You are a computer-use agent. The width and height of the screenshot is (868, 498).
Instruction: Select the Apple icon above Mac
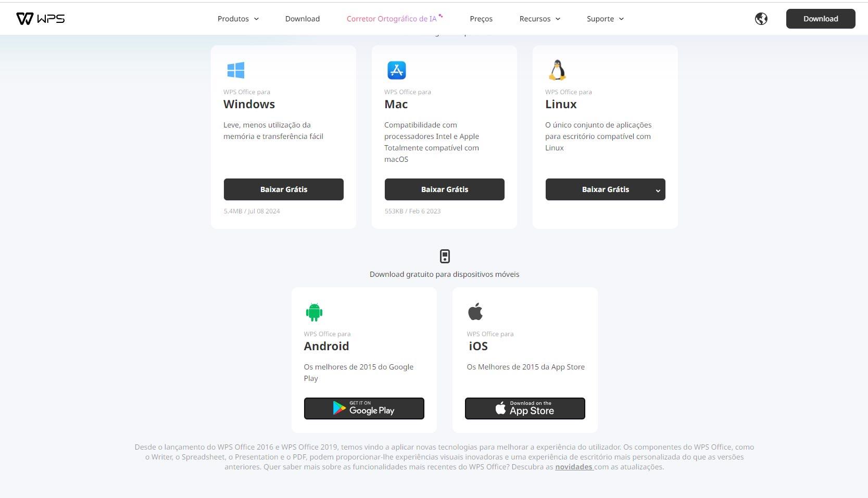[x=396, y=70]
